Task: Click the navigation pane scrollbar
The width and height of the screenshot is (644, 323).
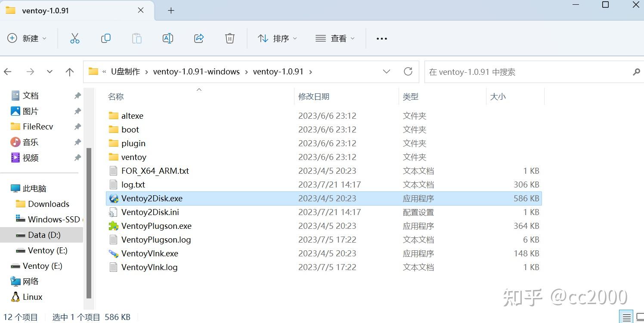Action: (x=89, y=223)
